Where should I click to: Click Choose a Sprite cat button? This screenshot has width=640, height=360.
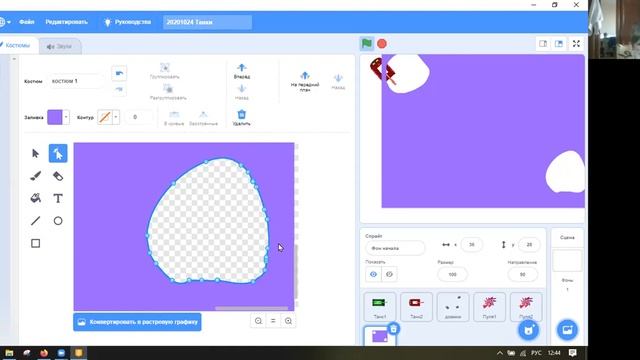coord(529,330)
